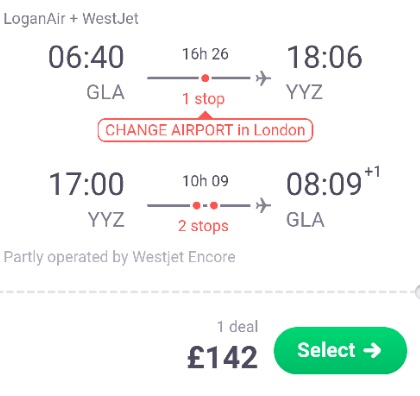This screenshot has width=420, height=396.
Task: Click the £142 price
Action: click(x=222, y=357)
